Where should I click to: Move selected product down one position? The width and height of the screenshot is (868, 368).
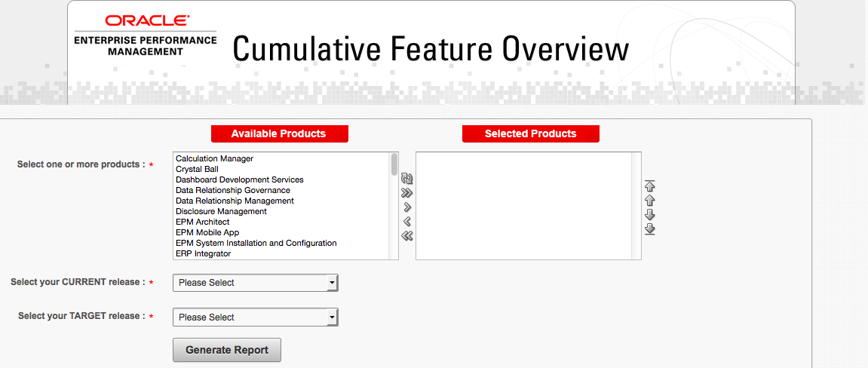point(649,215)
